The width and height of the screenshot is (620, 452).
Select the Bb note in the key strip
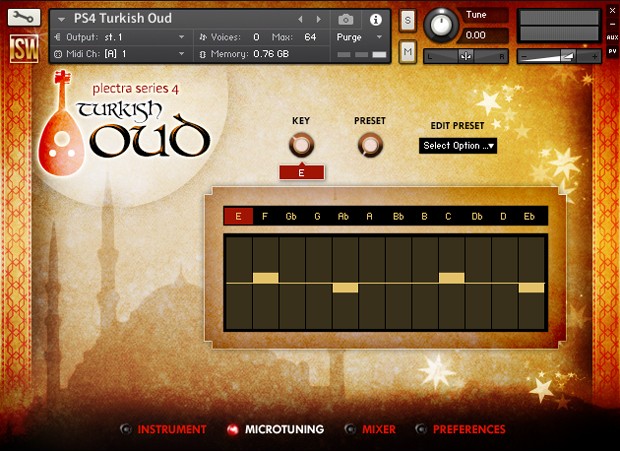[398, 216]
